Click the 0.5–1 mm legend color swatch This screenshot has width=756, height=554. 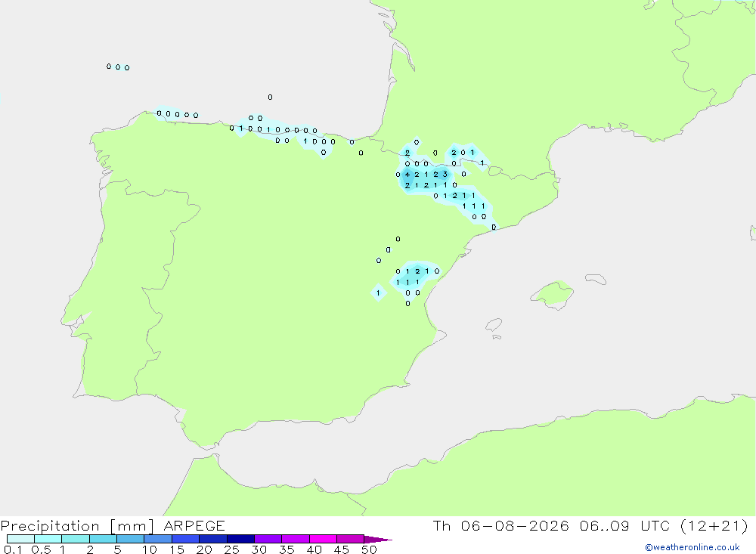tap(48, 539)
